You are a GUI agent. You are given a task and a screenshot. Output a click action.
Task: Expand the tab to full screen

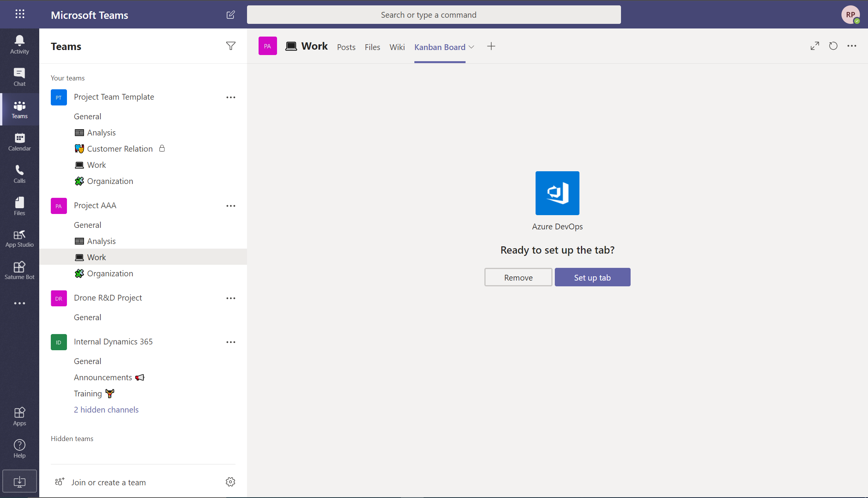(x=815, y=46)
